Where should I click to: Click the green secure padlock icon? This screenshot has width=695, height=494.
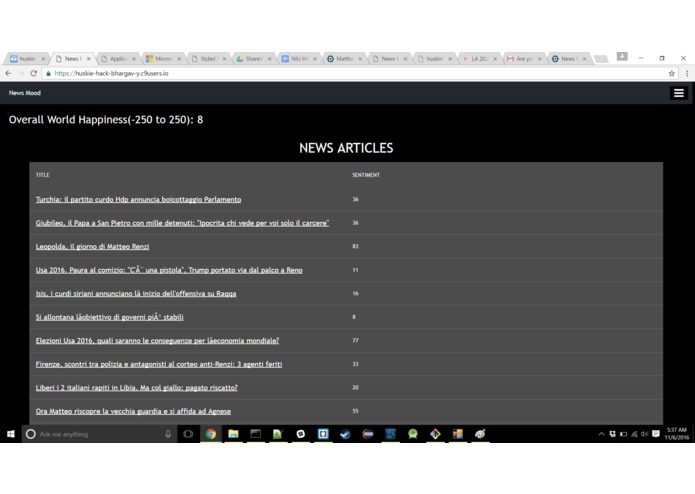[x=48, y=74]
